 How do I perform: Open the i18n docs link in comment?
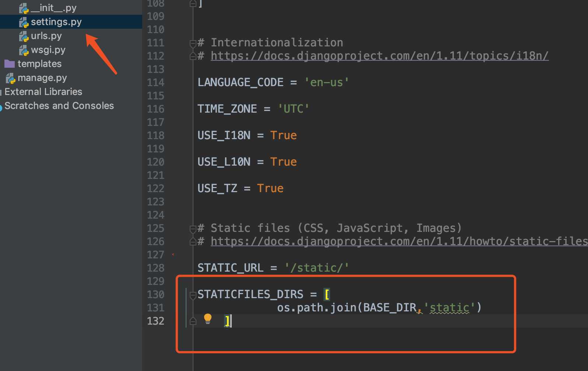379,56
